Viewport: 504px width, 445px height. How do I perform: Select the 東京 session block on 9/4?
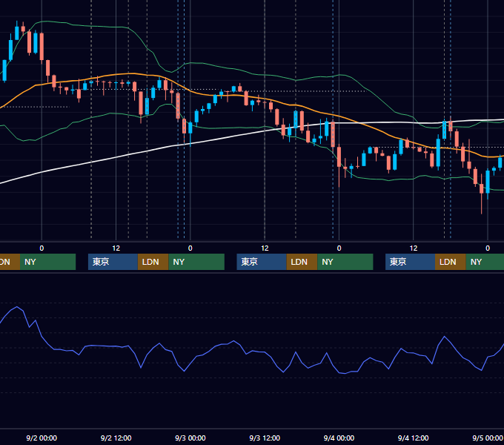click(x=410, y=262)
